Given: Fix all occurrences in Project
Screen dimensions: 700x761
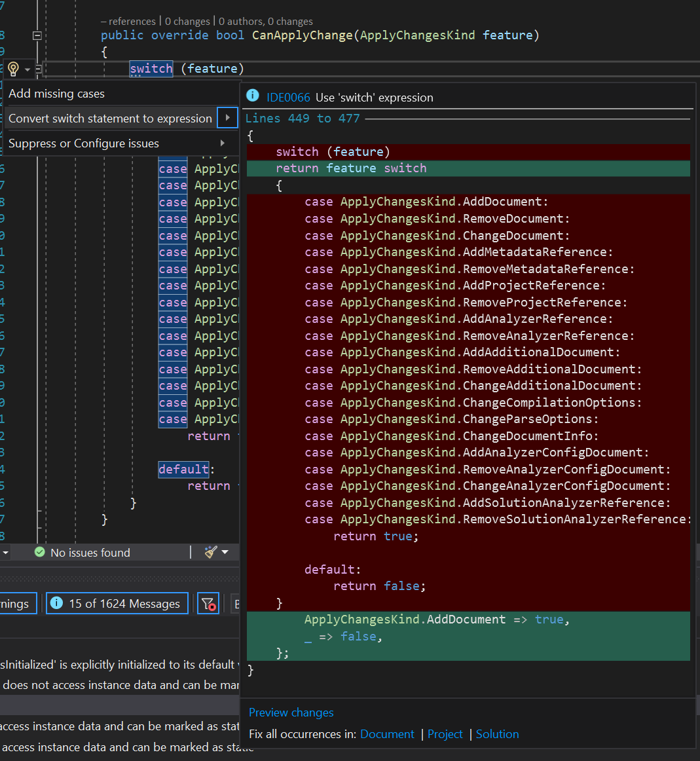Looking at the screenshot, I should (445, 733).
